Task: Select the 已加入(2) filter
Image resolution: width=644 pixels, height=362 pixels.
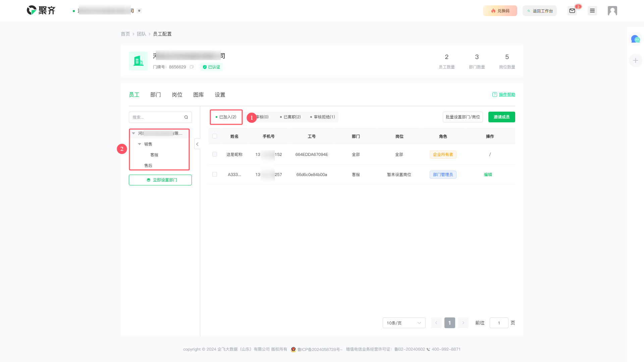Action: click(226, 117)
